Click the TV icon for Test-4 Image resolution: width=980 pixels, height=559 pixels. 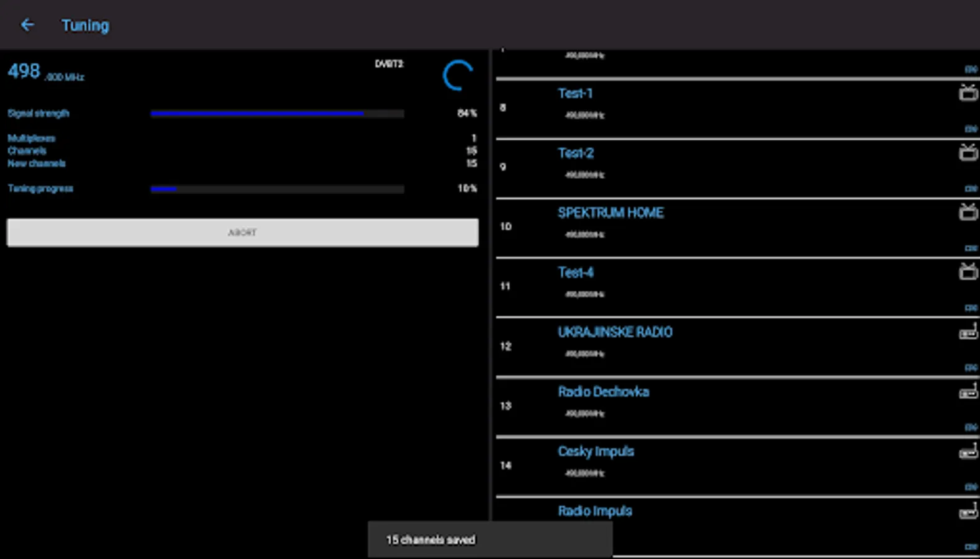coord(968,272)
